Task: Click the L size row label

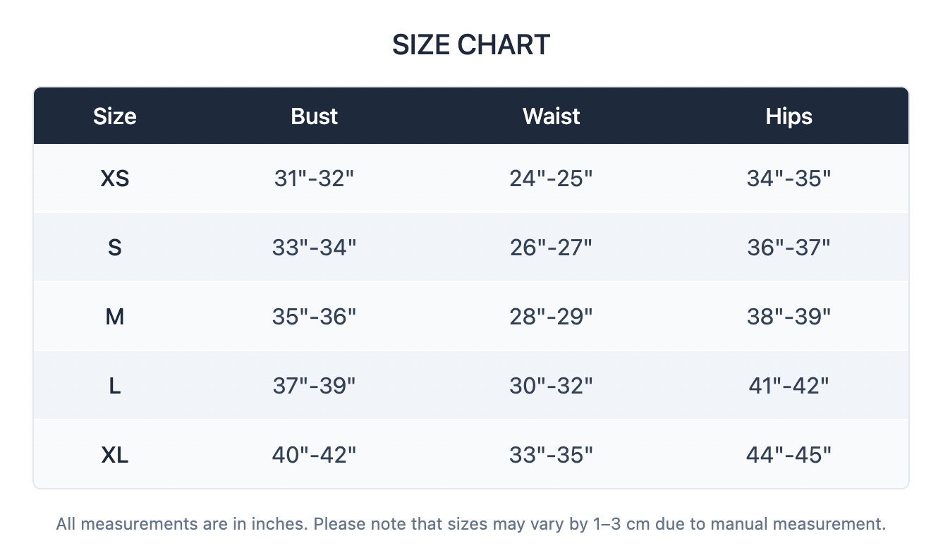Action: pos(115,386)
